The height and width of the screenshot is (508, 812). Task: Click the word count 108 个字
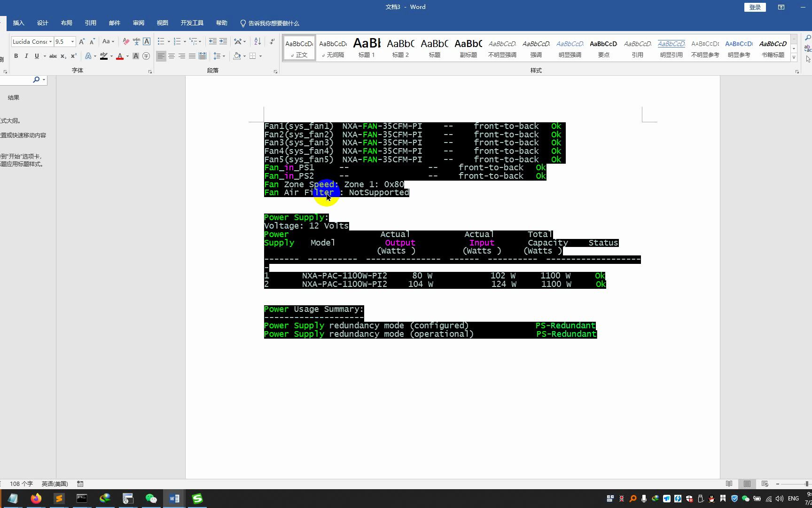tap(21, 484)
